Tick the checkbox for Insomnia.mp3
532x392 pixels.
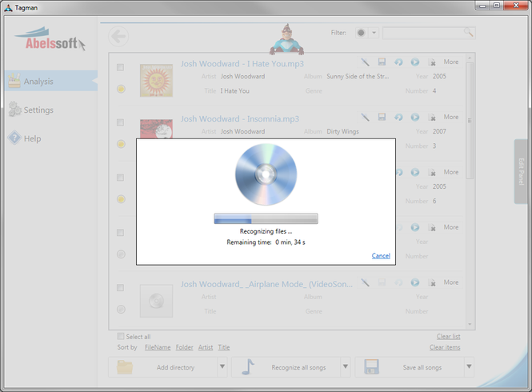pyautogui.click(x=121, y=122)
